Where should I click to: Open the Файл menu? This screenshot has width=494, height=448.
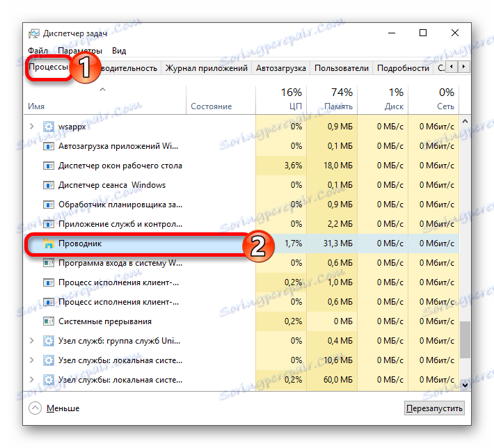[38, 51]
